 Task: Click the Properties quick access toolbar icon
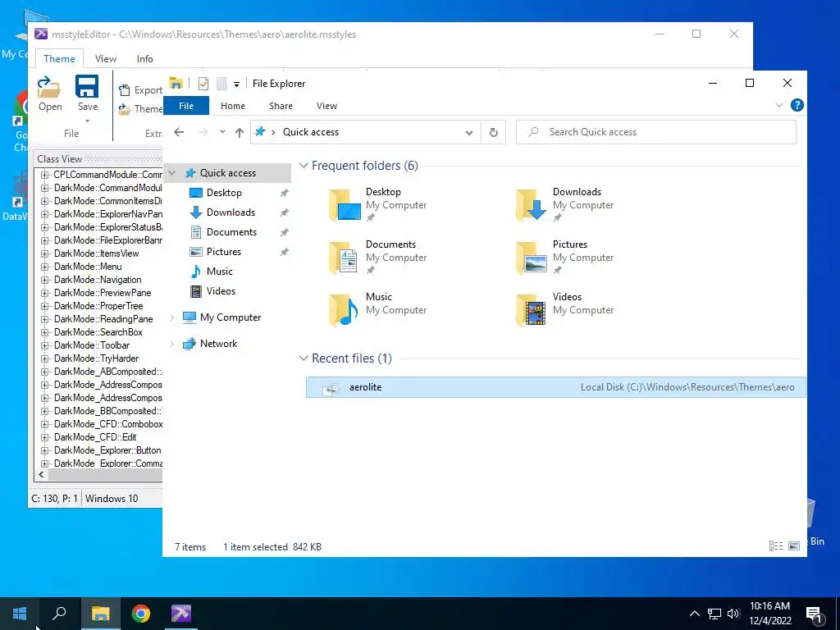(203, 84)
